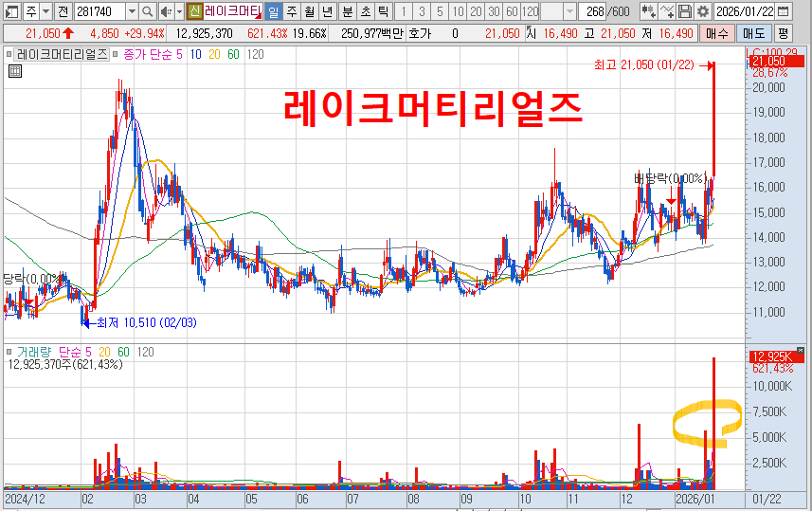Open chart settings gear icon
Image resolution: width=812 pixels, height=511 pixels.
point(703,10)
